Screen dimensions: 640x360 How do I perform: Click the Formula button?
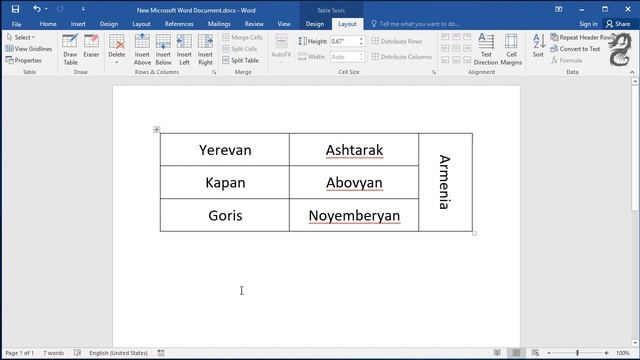[566, 60]
